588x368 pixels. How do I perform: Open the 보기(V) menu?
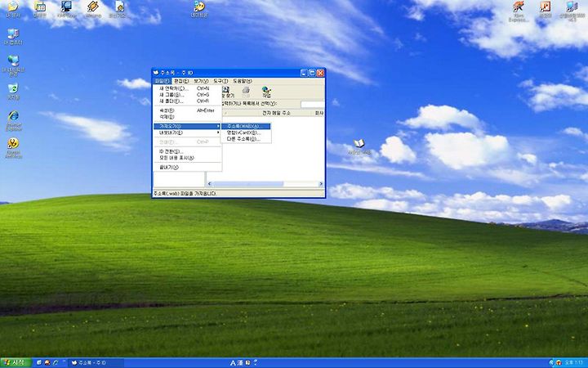coord(201,81)
